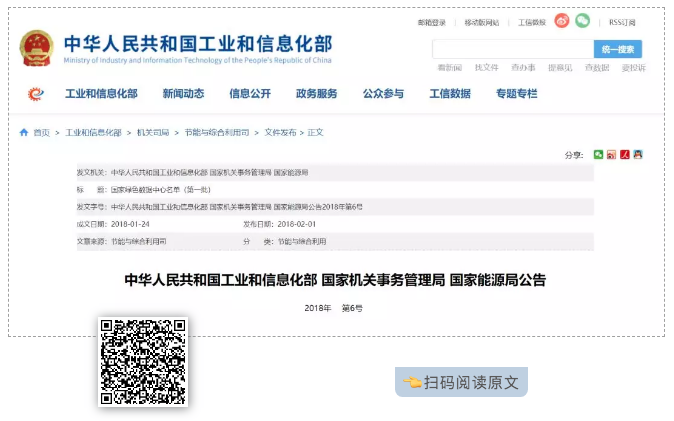Select the 提意见 search shortcut
674x421 pixels.
pos(560,68)
